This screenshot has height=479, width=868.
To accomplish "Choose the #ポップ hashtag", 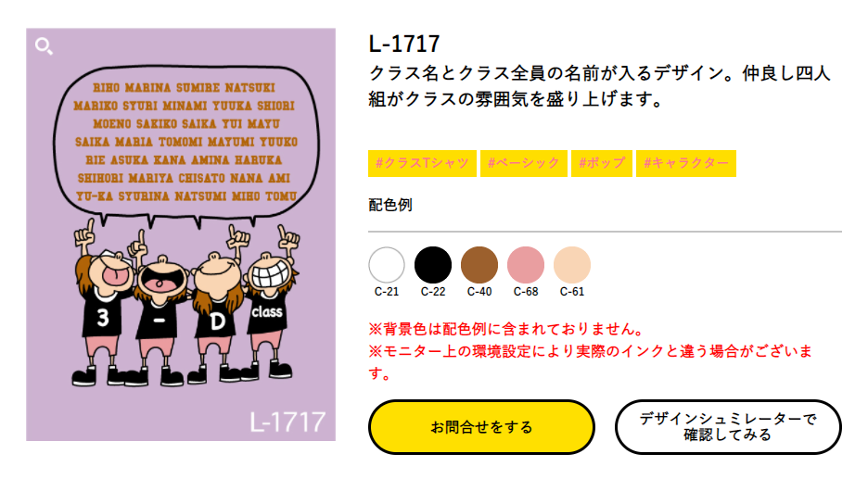I will tap(602, 163).
